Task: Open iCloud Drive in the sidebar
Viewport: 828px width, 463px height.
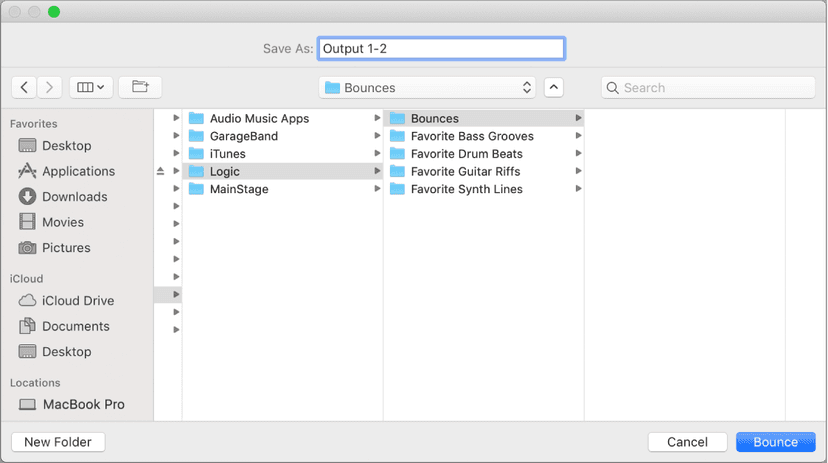Action: click(x=67, y=300)
